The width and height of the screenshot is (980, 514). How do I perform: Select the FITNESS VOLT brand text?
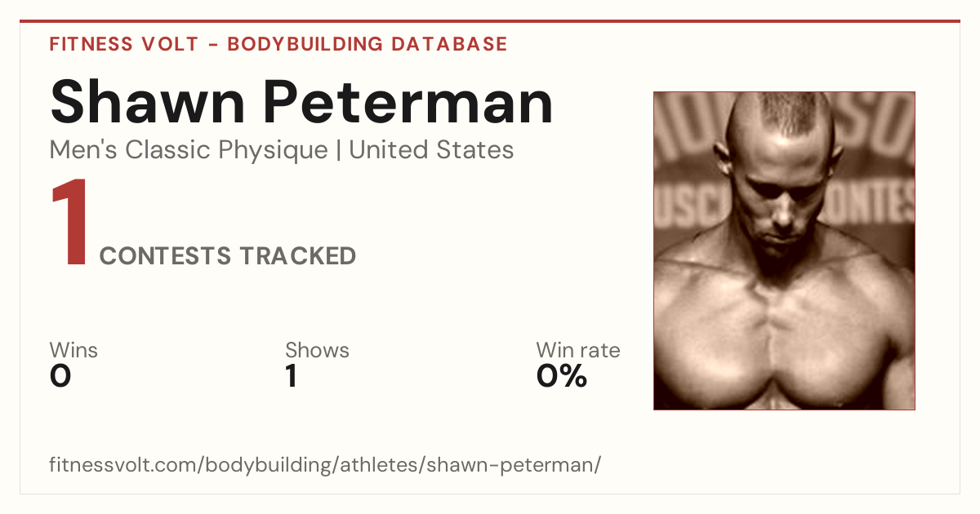coord(124,44)
